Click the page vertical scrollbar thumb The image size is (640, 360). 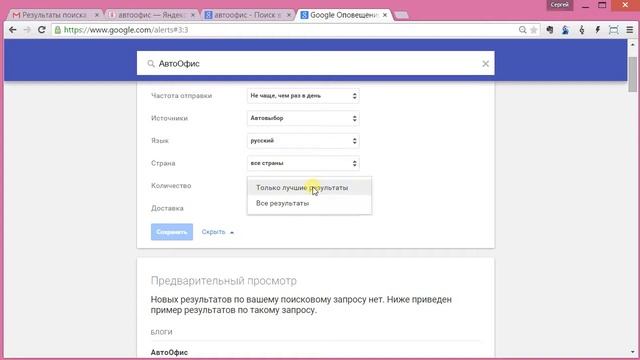pyautogui.click(x=633, y=74)
